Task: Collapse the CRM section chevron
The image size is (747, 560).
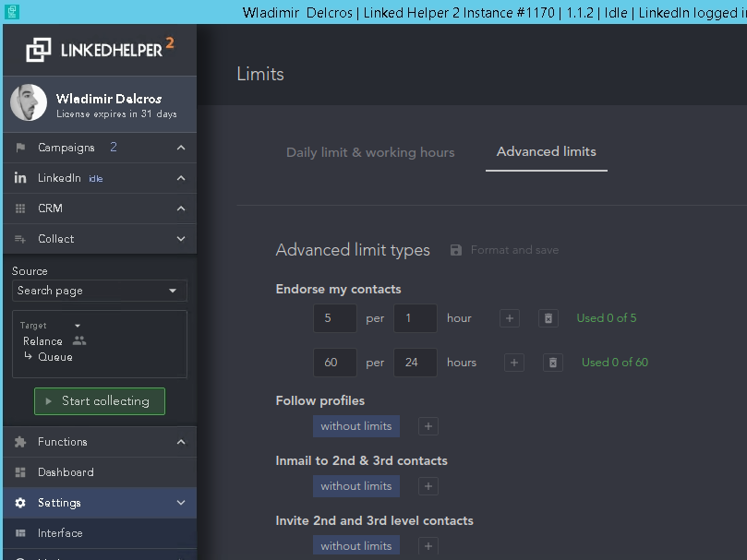Action: (x=181, y=209)
